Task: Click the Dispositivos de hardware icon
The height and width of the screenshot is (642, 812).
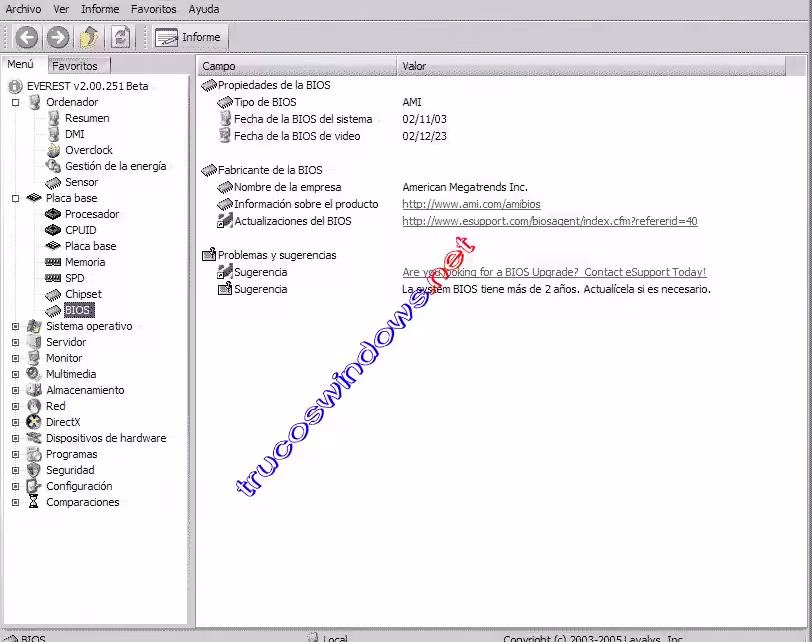Action: point(34,438)
